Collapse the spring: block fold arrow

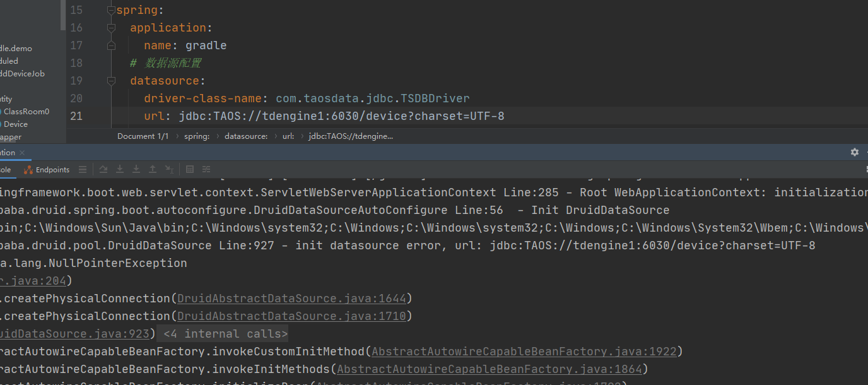point(111,9)
